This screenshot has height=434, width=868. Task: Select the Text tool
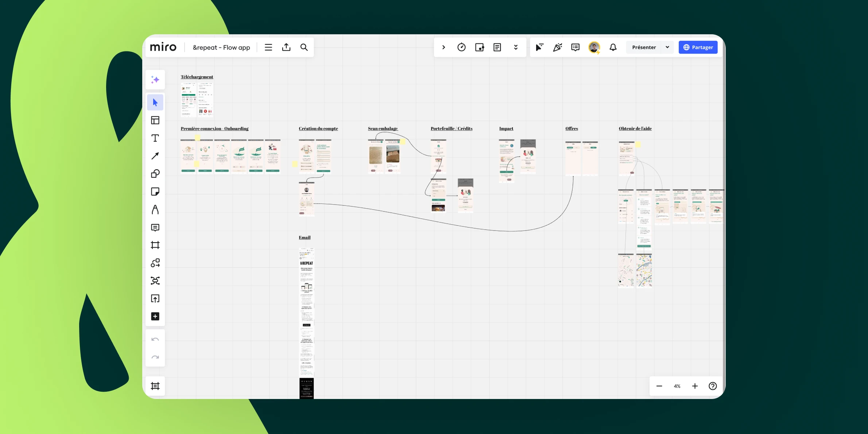(155, 138)
